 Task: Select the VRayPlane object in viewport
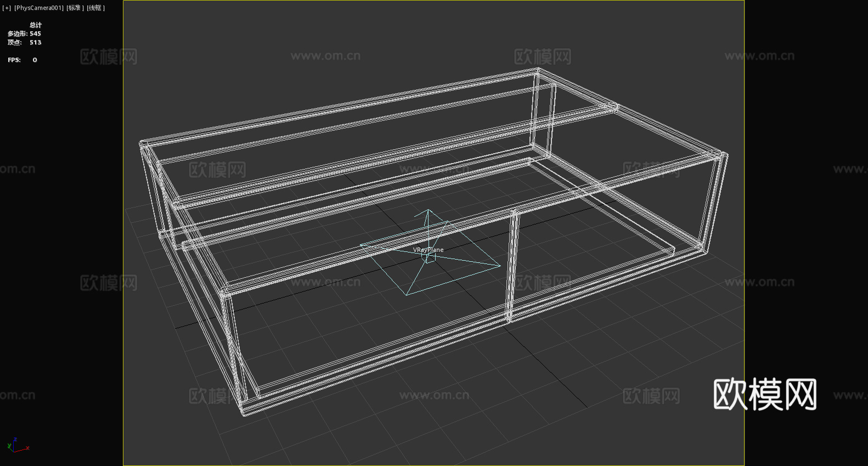(429, 250)
